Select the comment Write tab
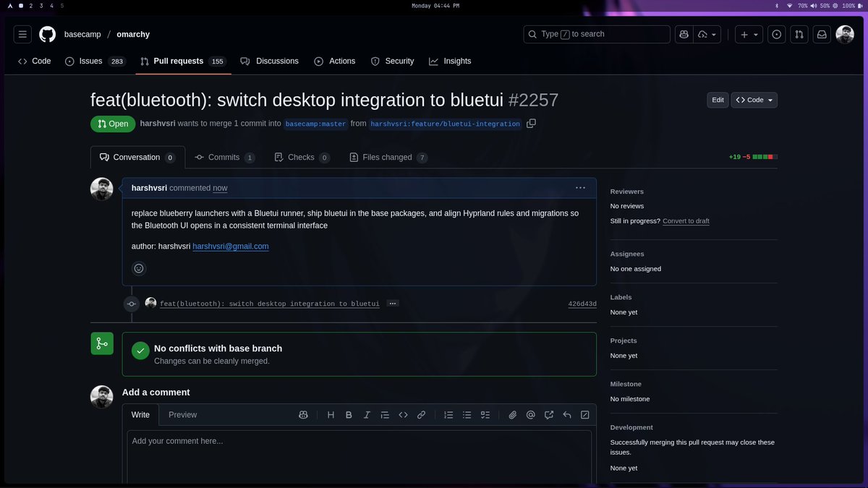This screenshot has width=868, height=488. pyautogui.click(x=140, y=415)
